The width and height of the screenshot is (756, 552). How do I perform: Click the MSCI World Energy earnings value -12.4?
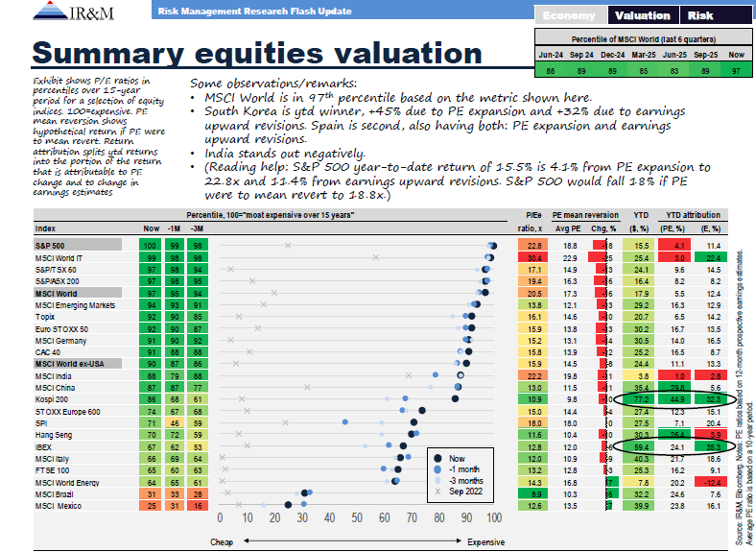point(712,483)
